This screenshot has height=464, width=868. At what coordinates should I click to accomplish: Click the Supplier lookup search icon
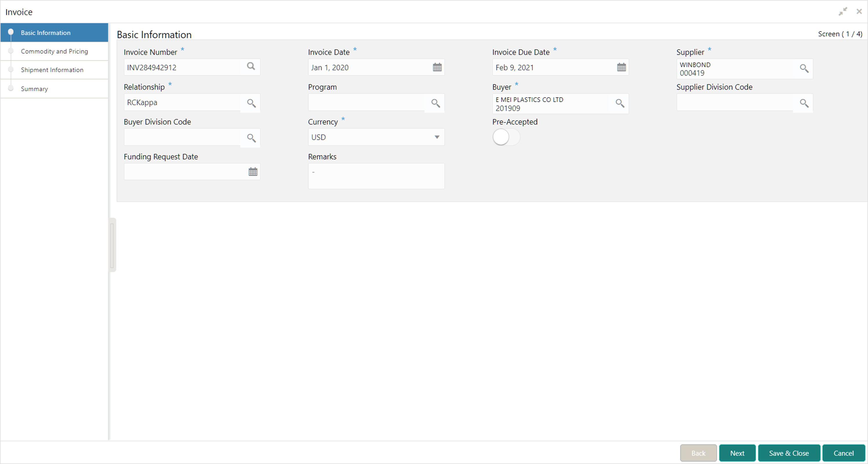point(804,69)
